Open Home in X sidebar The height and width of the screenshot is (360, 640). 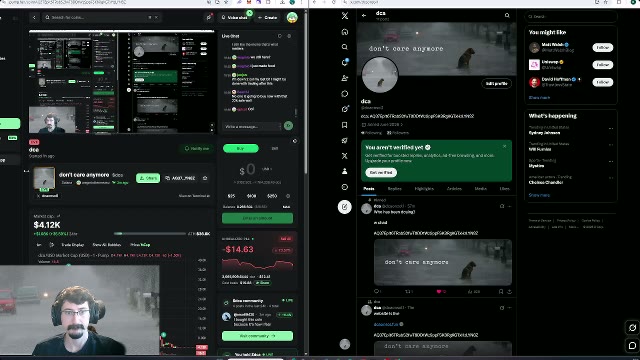coord(345,32)
